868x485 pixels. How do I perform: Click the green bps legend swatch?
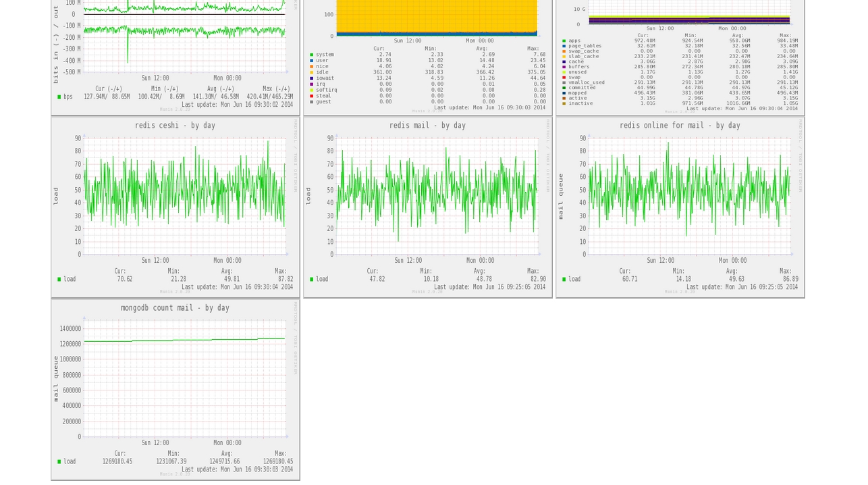[59, 97]
